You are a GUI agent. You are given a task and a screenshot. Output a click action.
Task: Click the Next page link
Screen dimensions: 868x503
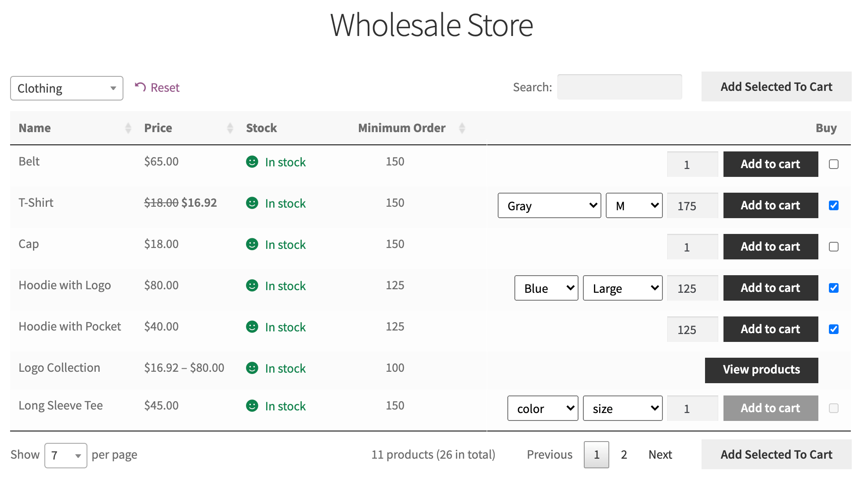tap(660, 455)
